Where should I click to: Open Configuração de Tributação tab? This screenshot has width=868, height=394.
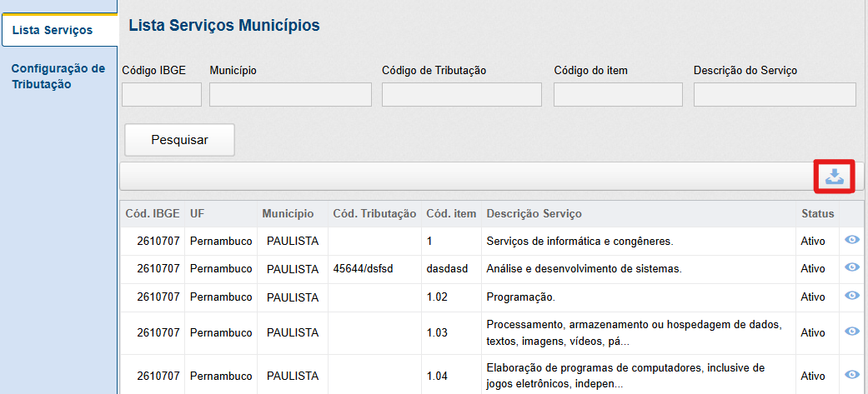tap(58, 77)
